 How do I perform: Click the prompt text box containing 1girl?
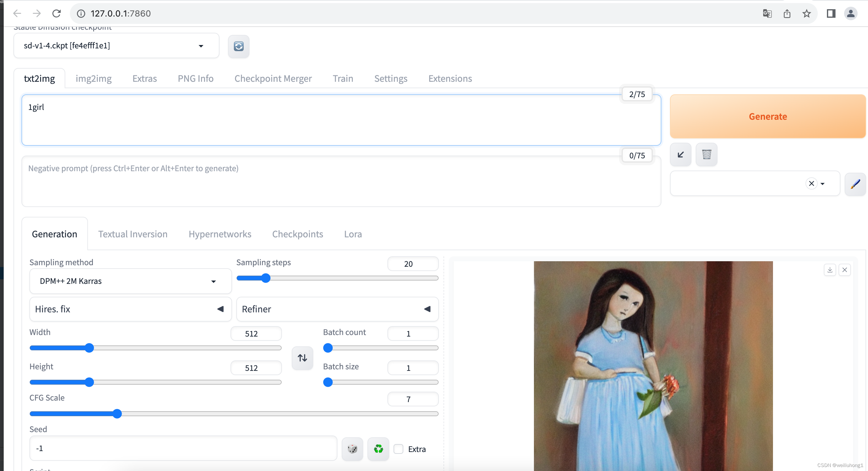tap(341, 120)
